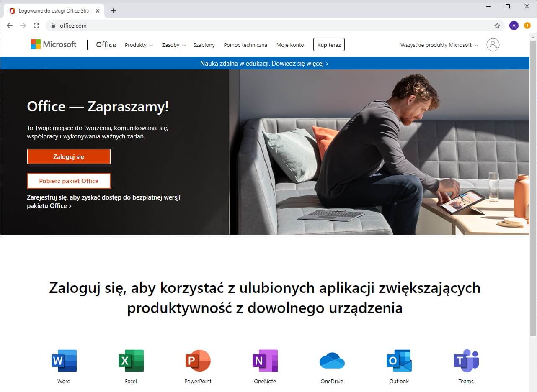Open the Chrome profile avatar A
This screenshot has height=392, width=537.
(514, 26)
